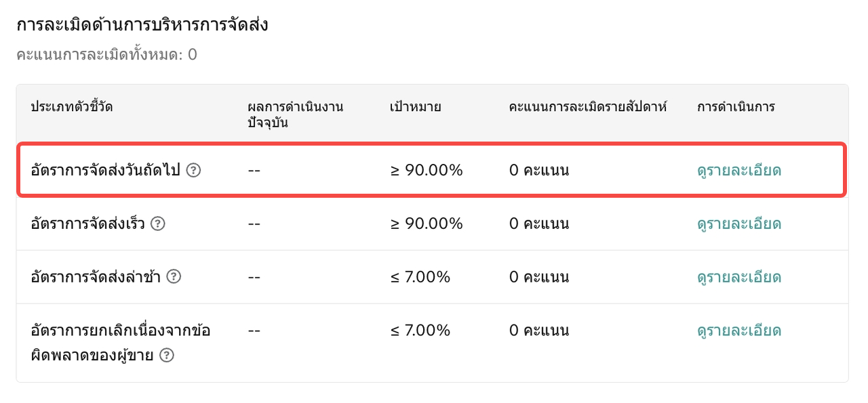View details link in อัตราการจัดส่งเร็ว row
Image resolution: width=868 pixels, height=403 pixels.
click(739, 224)
